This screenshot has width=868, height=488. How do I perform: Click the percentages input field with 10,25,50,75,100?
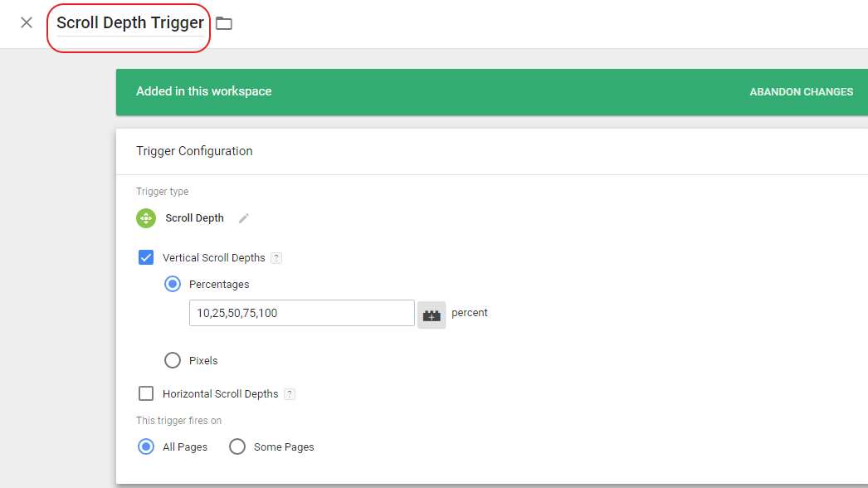pos(302,313)
